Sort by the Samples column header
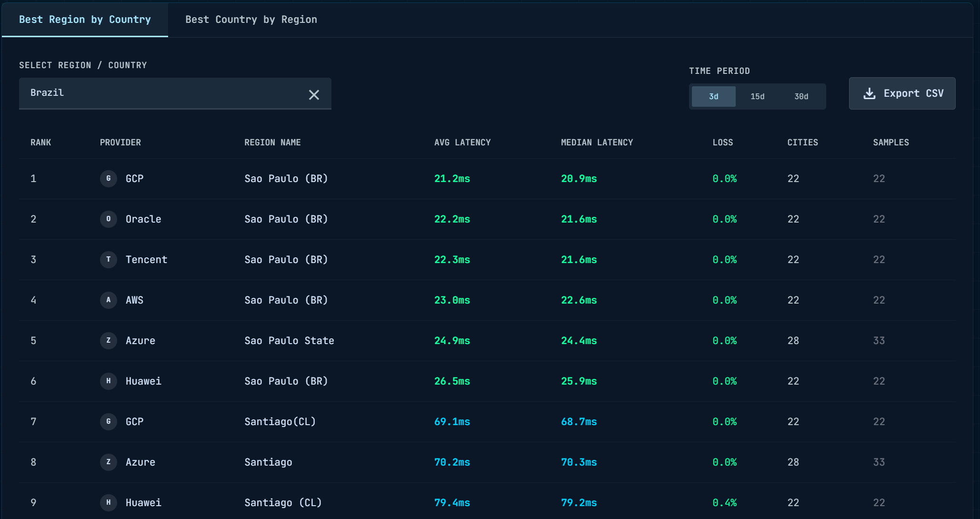Image resolution: width=980 pixels, height=519 pixels. (891, 142)
